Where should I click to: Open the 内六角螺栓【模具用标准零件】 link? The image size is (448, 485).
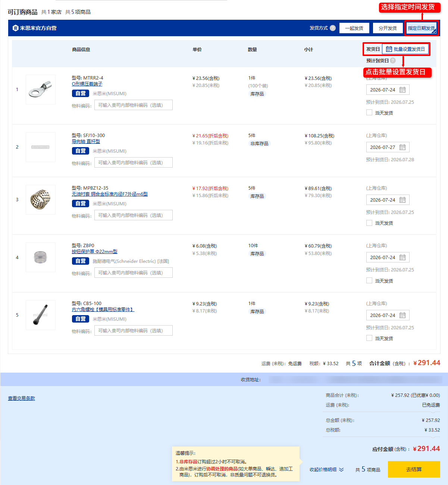tap(103, 310)
